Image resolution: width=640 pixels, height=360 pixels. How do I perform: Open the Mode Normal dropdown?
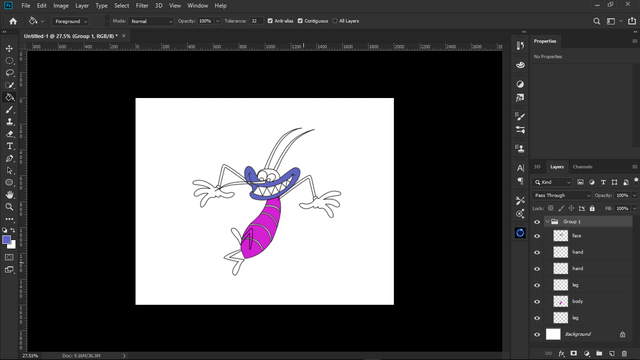151,21
